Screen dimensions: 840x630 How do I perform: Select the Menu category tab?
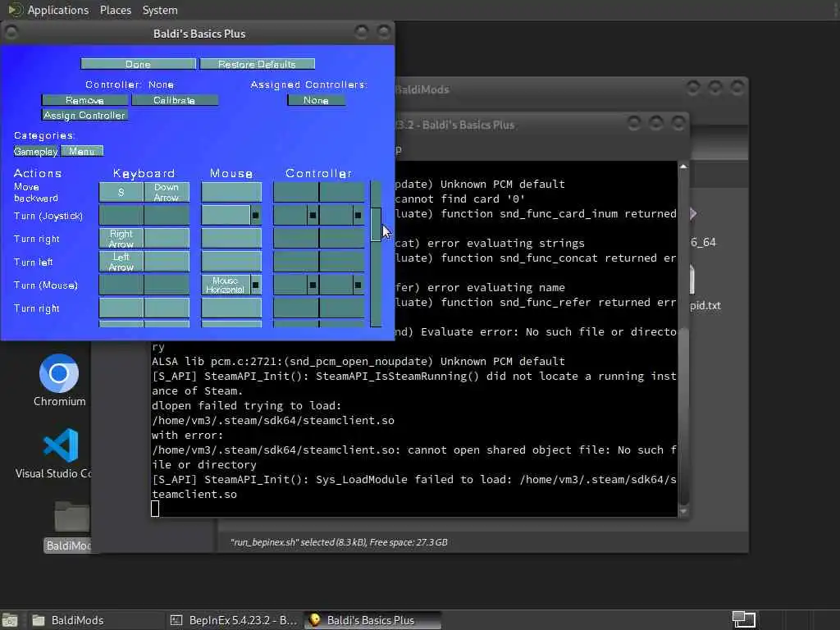point(82,152)
